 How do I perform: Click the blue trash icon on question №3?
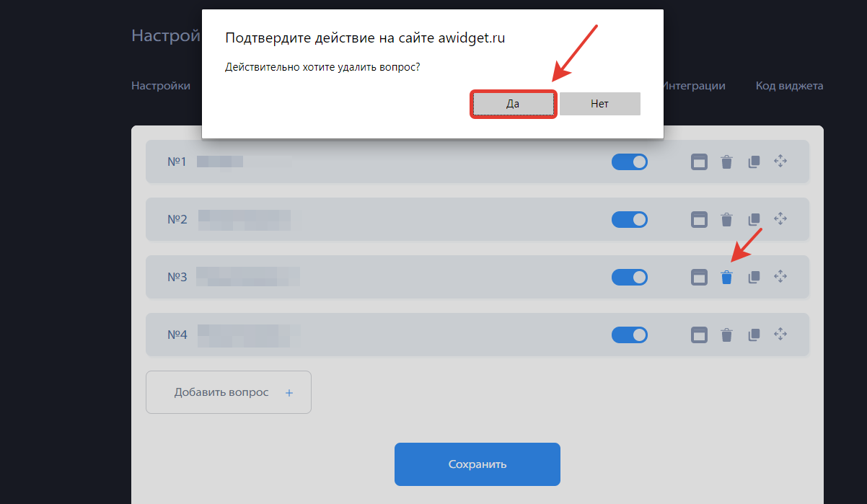[726, 277]
